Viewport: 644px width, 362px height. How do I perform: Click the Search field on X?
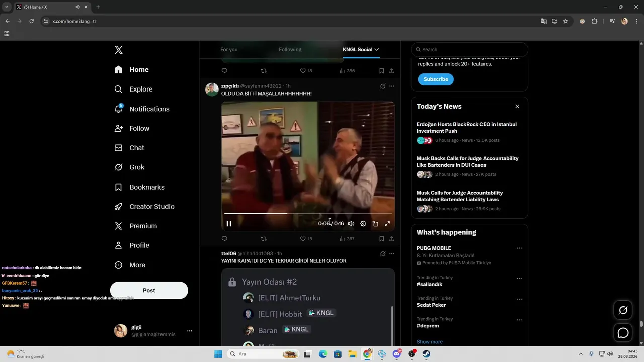(469, 49)
